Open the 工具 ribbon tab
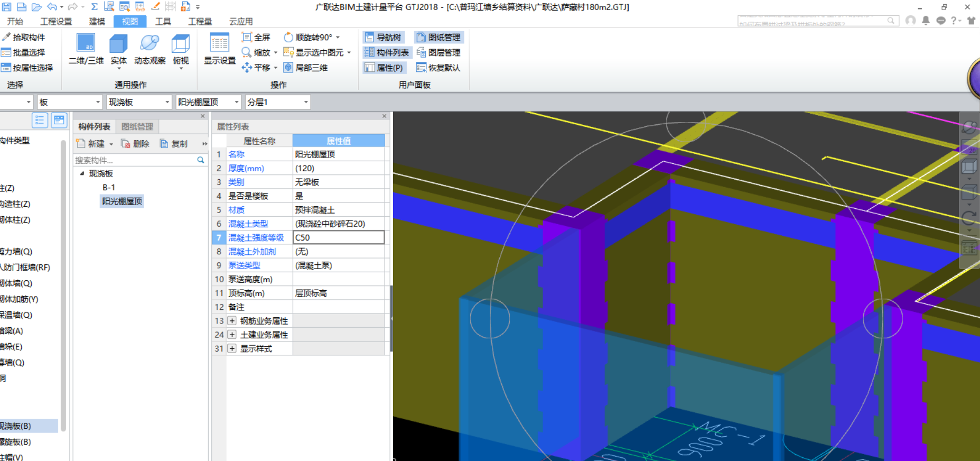 (x=163, y=21)
